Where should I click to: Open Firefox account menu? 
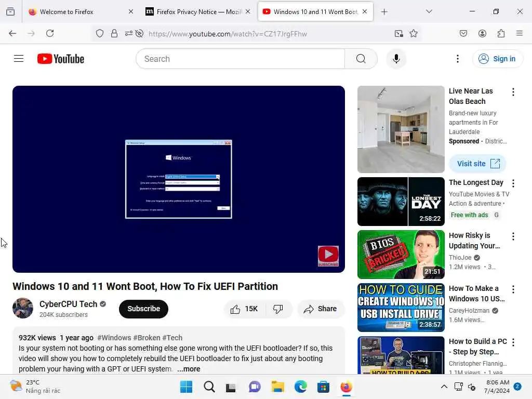tap(482, 33)
